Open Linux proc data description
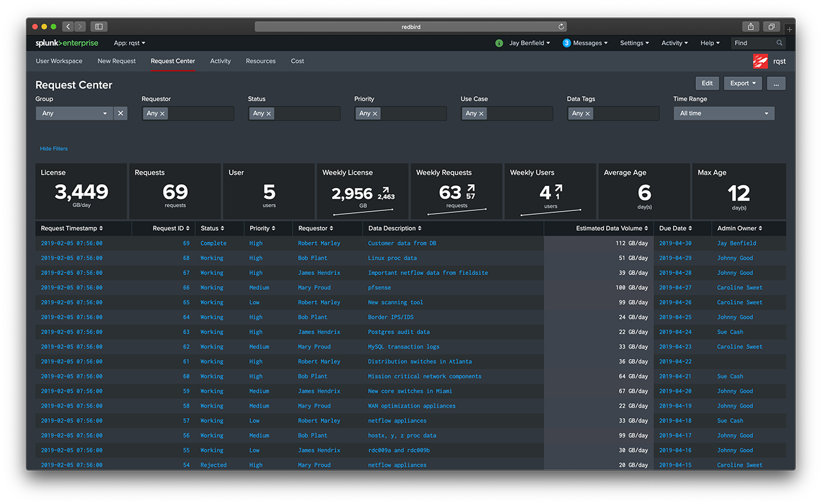The image size is (821, 504). (392, 258)
